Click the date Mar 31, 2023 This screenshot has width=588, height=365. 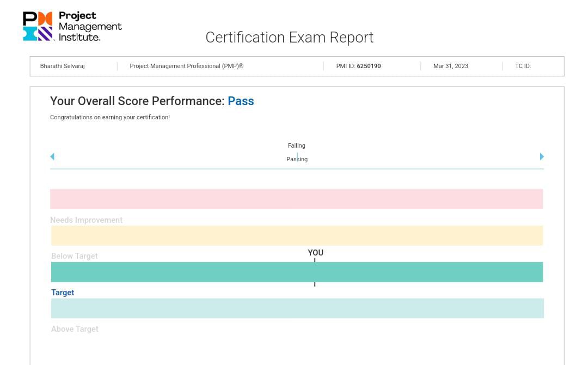pos(451,66)
